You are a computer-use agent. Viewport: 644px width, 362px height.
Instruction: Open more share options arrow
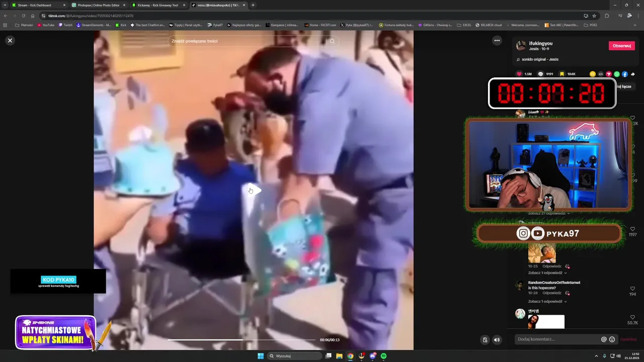633,74
